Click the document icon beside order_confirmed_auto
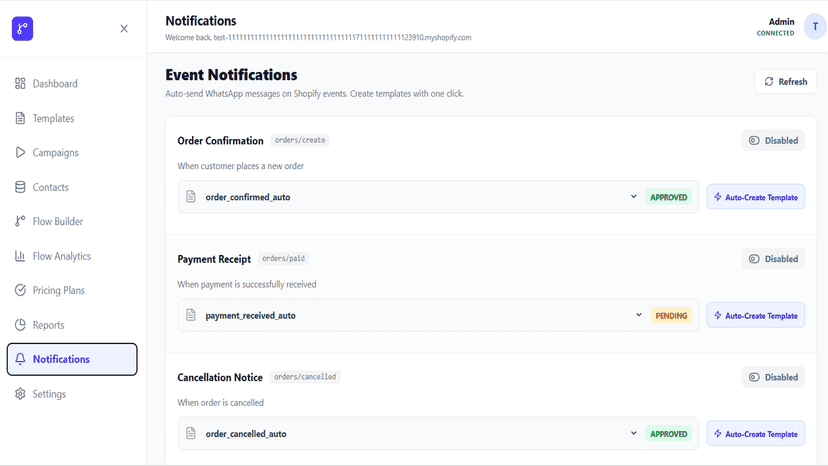The width and height of the screenshot is (828, 466). [191, 197]
